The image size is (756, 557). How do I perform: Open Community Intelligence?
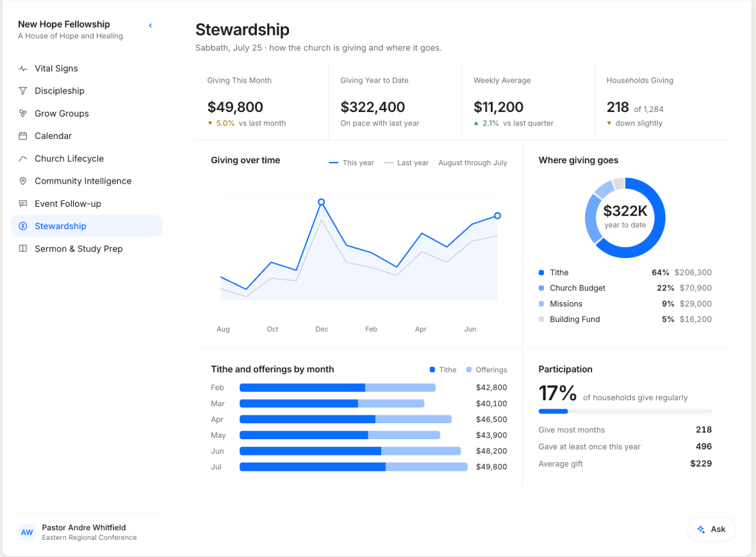click(x=86, y=181)
